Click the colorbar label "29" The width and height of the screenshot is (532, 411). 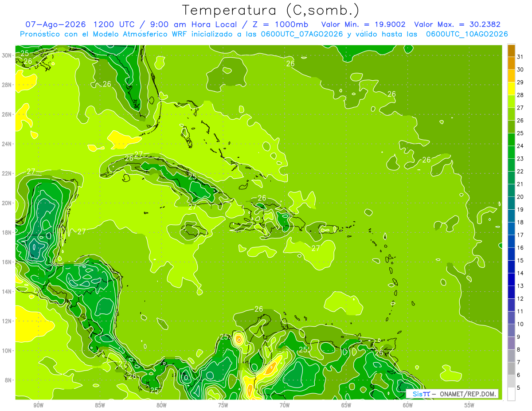520,82
